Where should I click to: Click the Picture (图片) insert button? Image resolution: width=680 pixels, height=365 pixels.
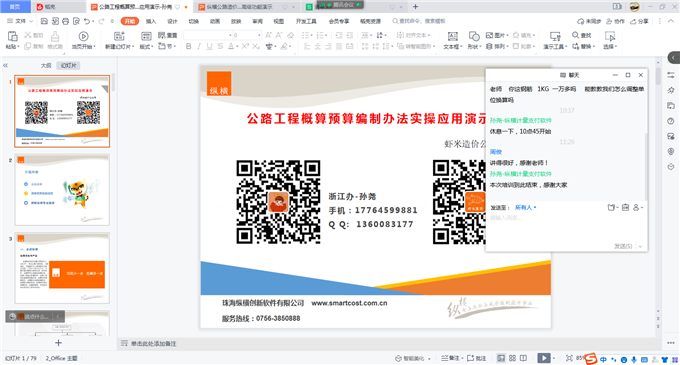498,35
